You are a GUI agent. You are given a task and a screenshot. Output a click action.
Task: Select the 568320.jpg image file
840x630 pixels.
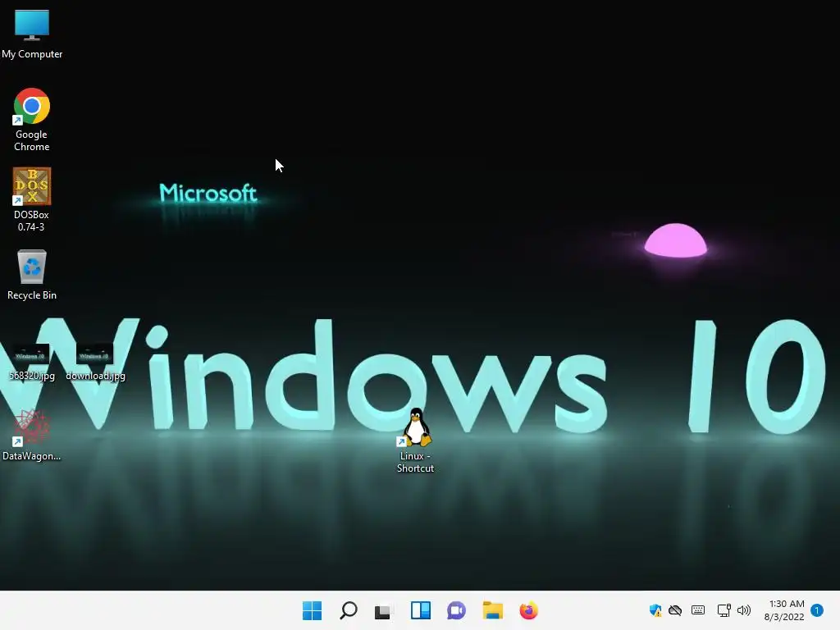tap(32, 362)
